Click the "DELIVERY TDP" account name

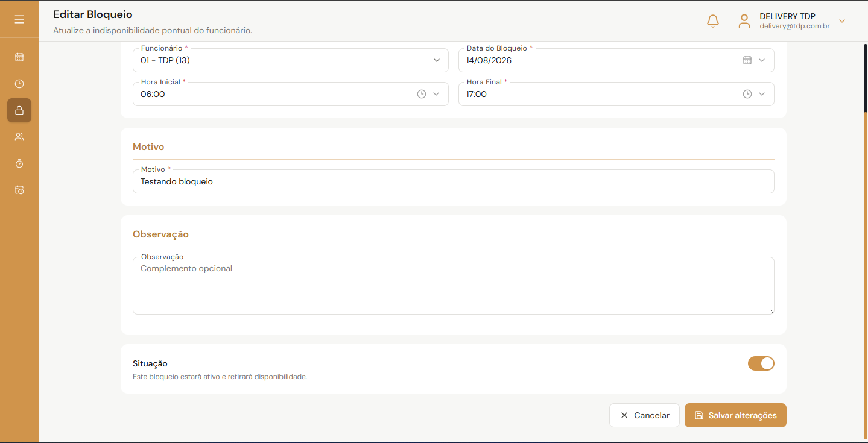788,16
